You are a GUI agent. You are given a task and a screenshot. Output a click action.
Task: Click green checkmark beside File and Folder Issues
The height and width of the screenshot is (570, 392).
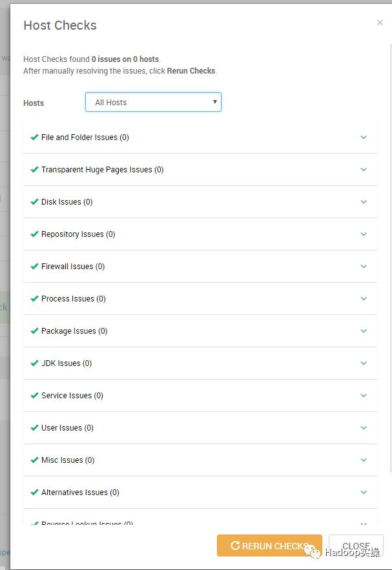tap(34, 137)
